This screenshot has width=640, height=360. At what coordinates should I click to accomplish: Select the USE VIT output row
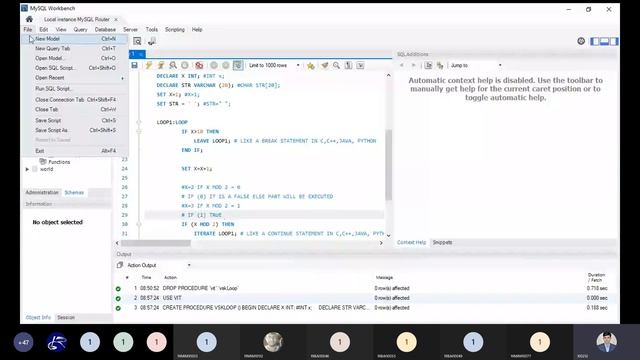[x=365, y=298]
